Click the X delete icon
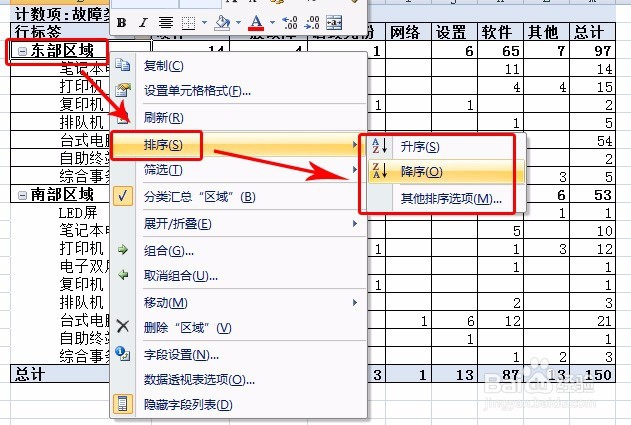 click(123, 326)
